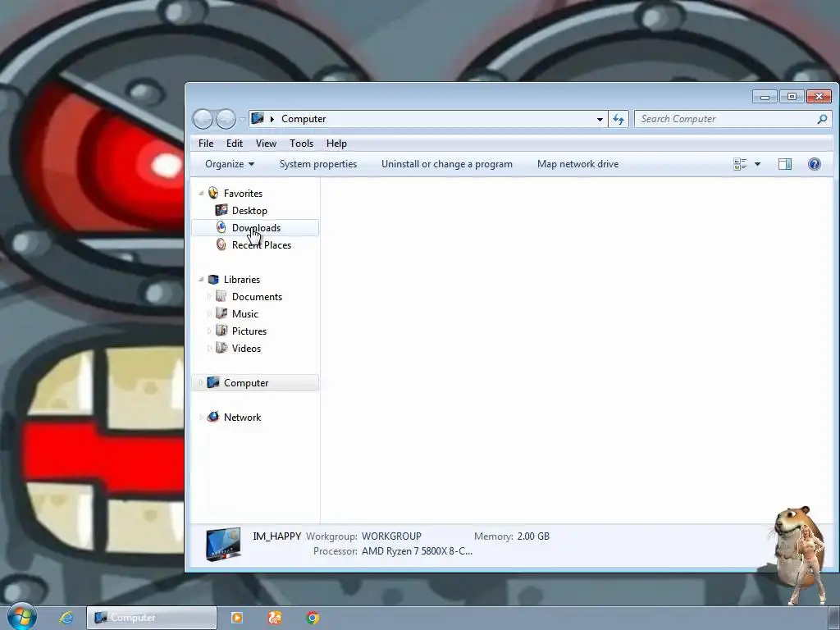Refresh the Computer view
The image size is (840, 630).
[x=619, y=119]
